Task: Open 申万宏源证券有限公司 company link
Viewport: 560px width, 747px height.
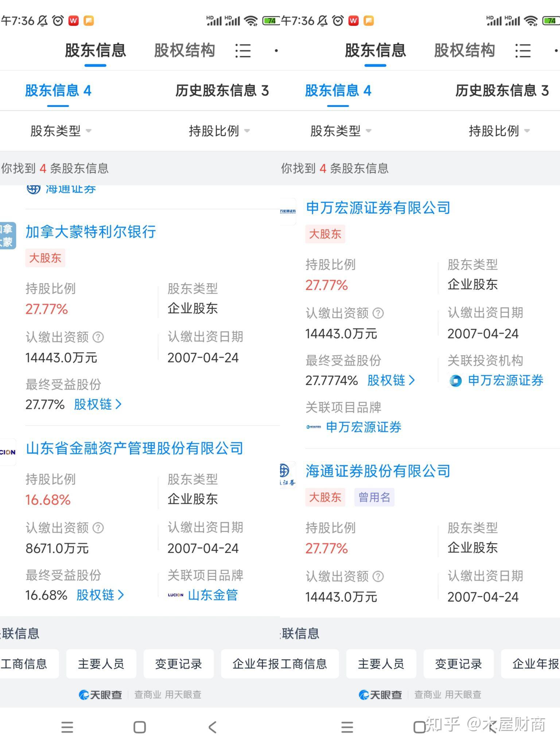Action: point(378,208)
